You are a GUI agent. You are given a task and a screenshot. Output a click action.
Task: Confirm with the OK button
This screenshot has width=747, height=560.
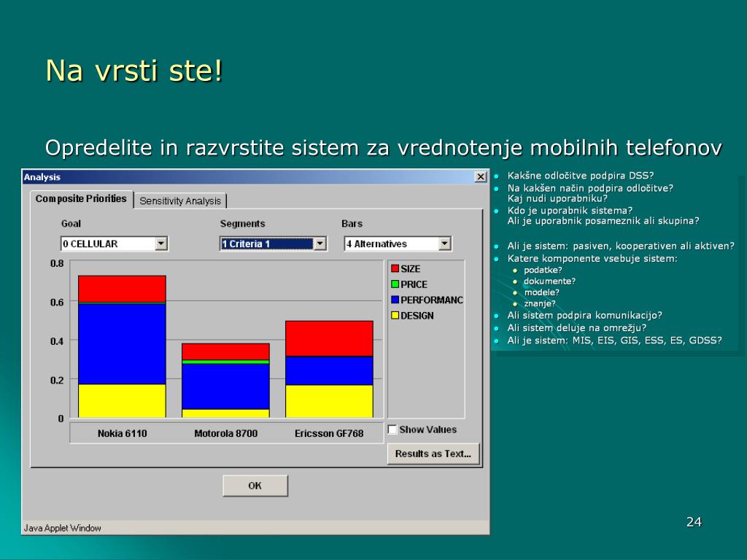click(x=255, y=485)
